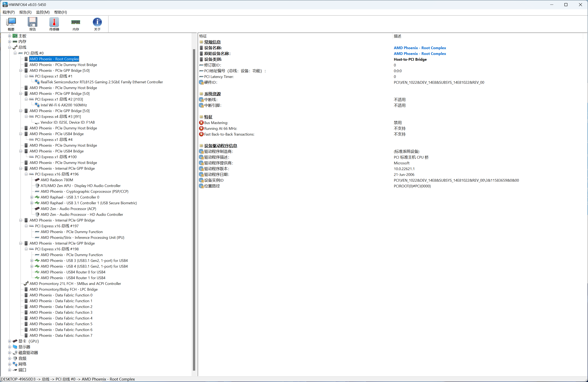The width and height of the screenshot is (588, 382).
Task: Click the 显卡 (GPU) tree node icon
Action: tap(15, 341)
